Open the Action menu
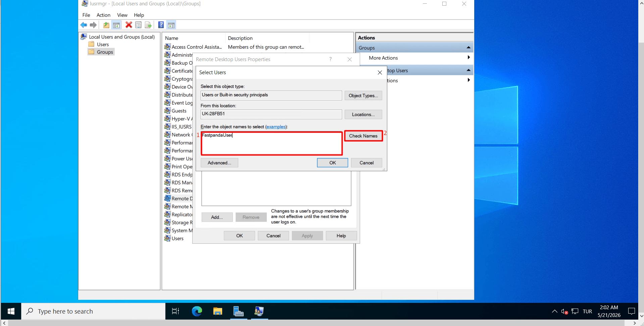This screenshot has width=644, height=326. (103, 15)
